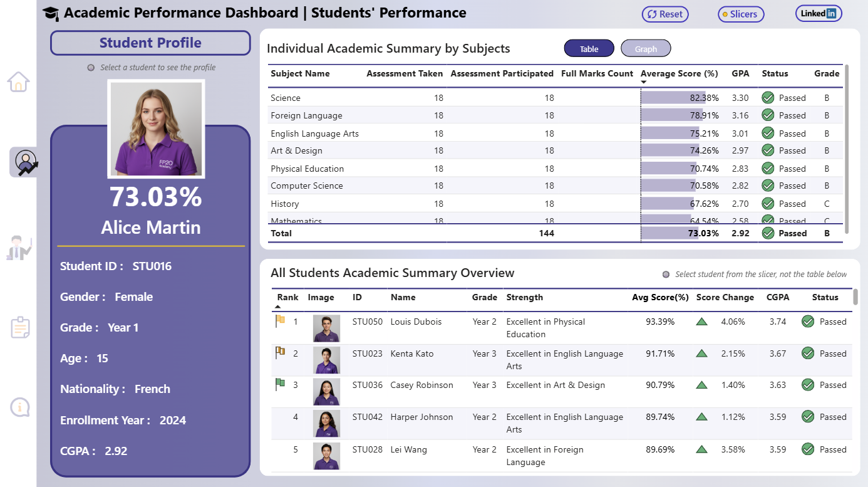This screenshot has width=868, height=487.
Task: Sort by the Average Score (%) column arrow
Action: click(644, 82)
